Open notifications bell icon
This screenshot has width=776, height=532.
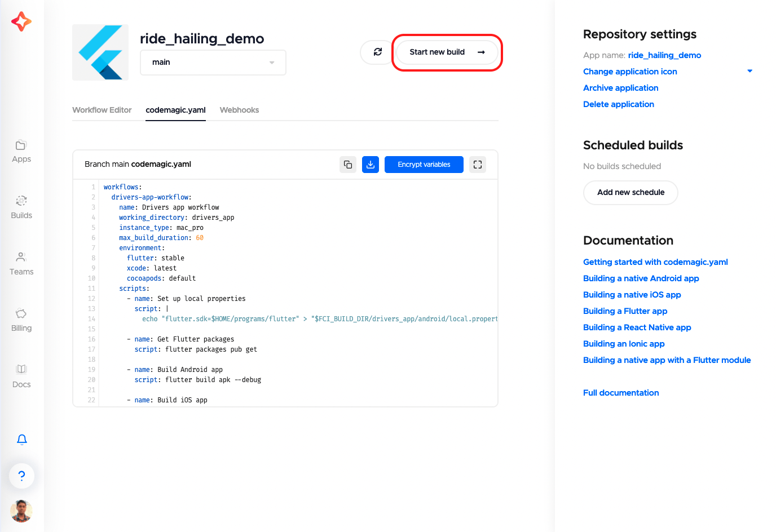(21, 440)
